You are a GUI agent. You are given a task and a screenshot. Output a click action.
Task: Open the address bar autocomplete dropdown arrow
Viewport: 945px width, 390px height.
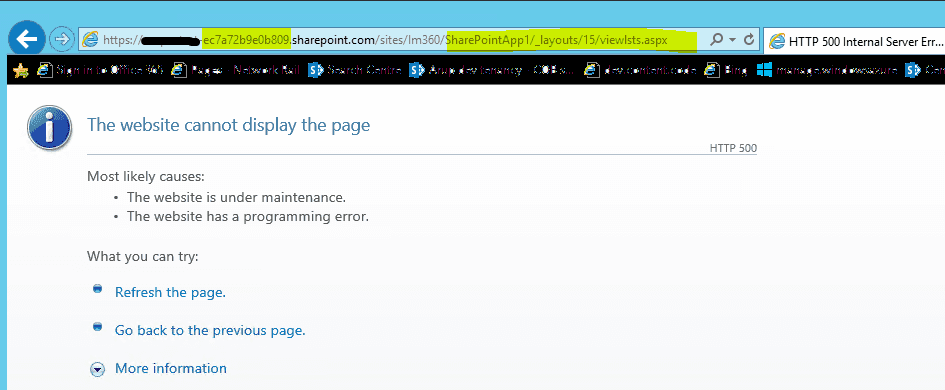733,40
